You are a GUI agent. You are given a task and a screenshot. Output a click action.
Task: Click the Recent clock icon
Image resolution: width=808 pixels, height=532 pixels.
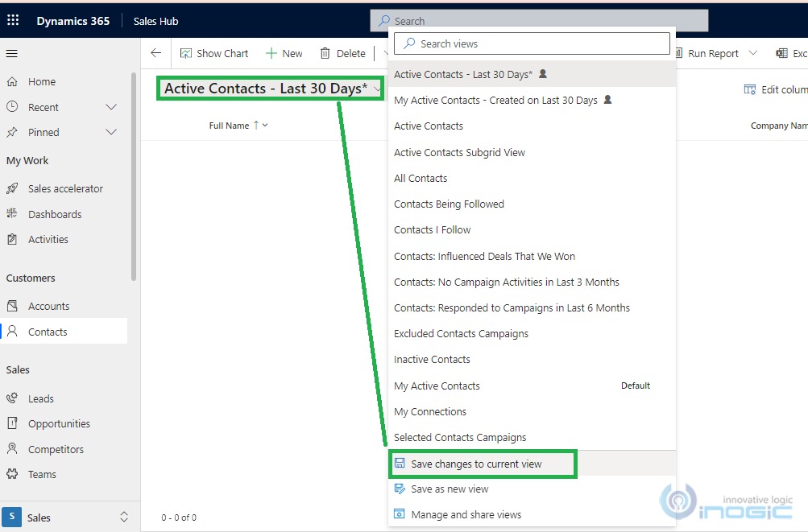point(12,106)
